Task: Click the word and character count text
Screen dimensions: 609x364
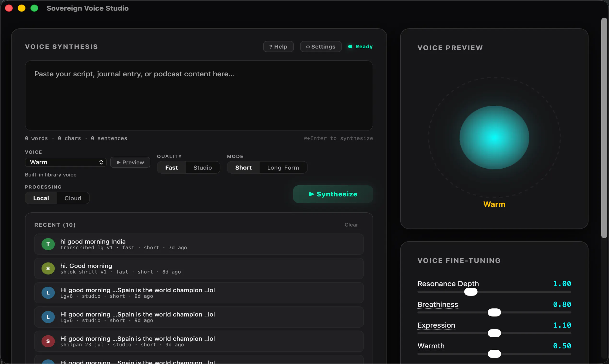Action: (76, 138)
